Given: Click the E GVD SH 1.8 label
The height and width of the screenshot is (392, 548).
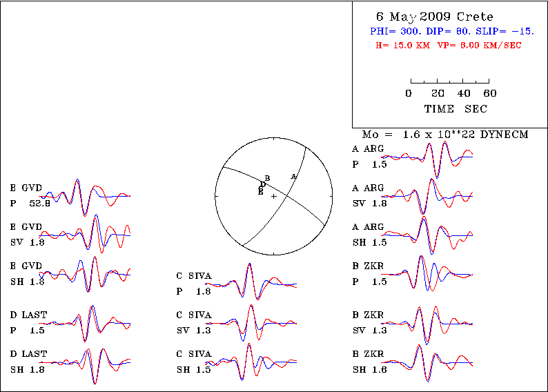Looking at the screenshot, I should pos(27,274).
